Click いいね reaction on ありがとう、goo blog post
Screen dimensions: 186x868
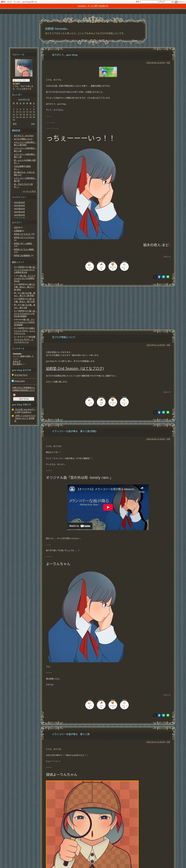point(90,266)
